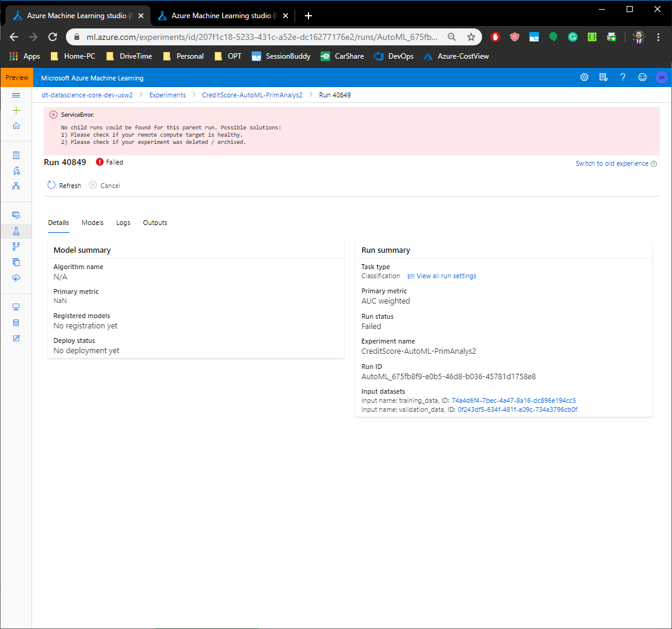Image resolution: width=672 pixels, height=629 pixels.
Task: Open the notifications panel icon
Action: [x=604, y=77]
